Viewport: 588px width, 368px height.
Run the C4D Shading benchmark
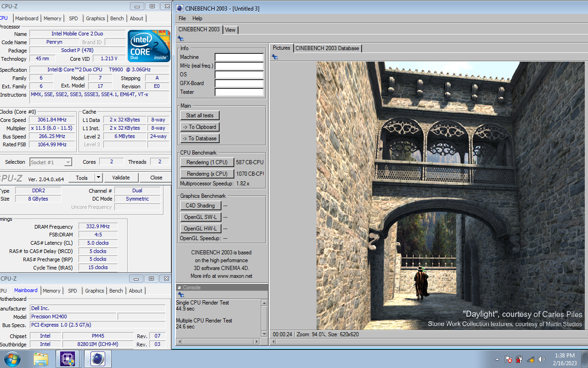click(201, 206)
